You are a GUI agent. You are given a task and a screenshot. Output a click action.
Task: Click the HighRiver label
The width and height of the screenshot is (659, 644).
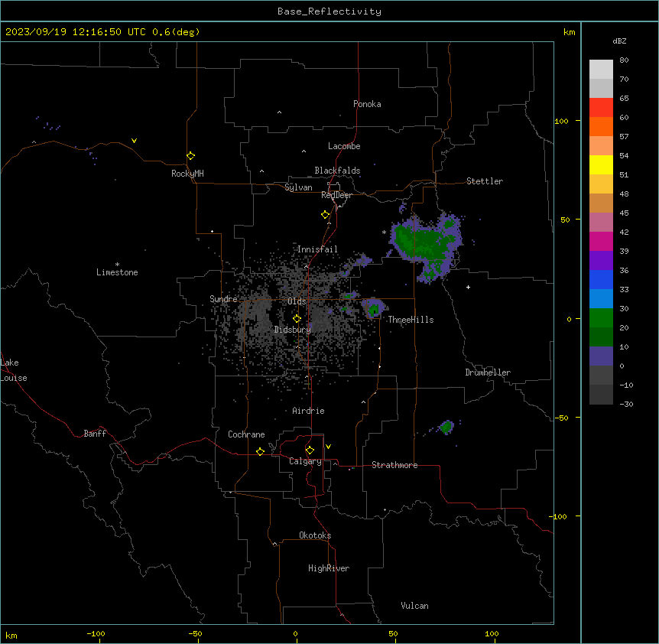coord(329,568)
